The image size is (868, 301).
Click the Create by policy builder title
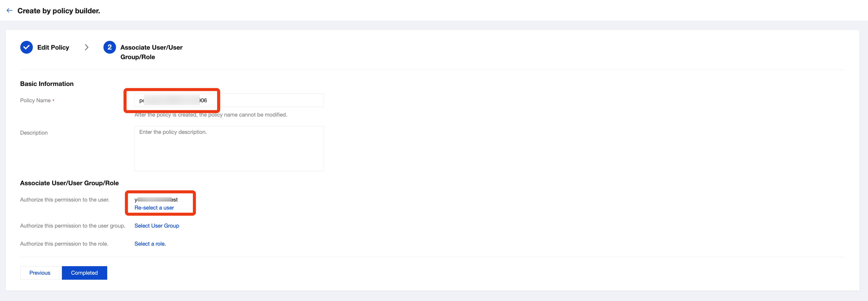[59, 11]
